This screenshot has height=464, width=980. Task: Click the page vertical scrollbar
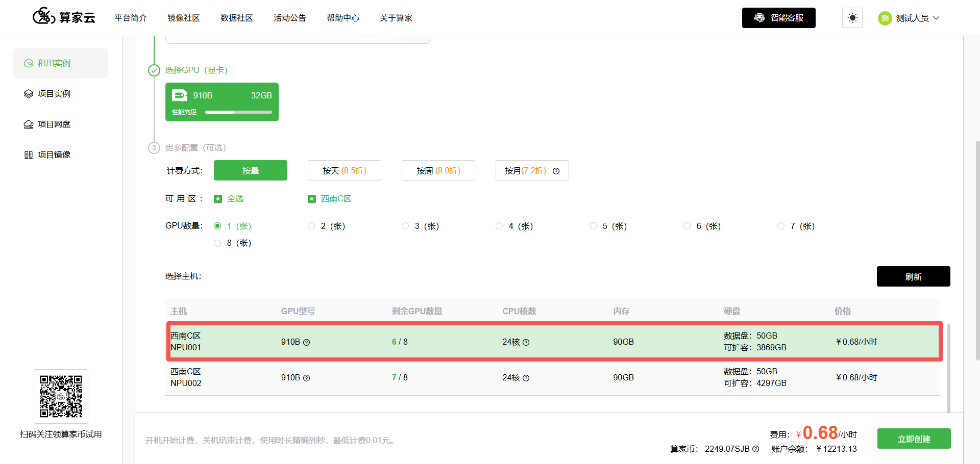click(977, 250)
